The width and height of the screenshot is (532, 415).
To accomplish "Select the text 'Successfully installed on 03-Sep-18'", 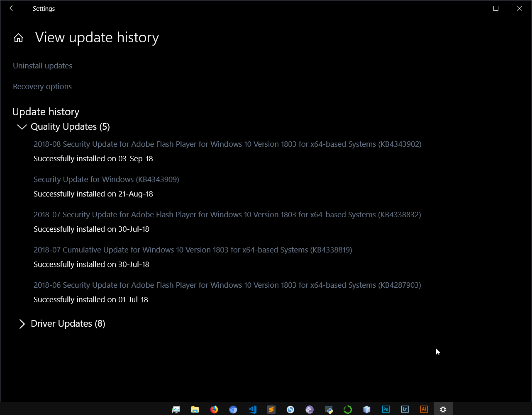I will click(93, 158).
